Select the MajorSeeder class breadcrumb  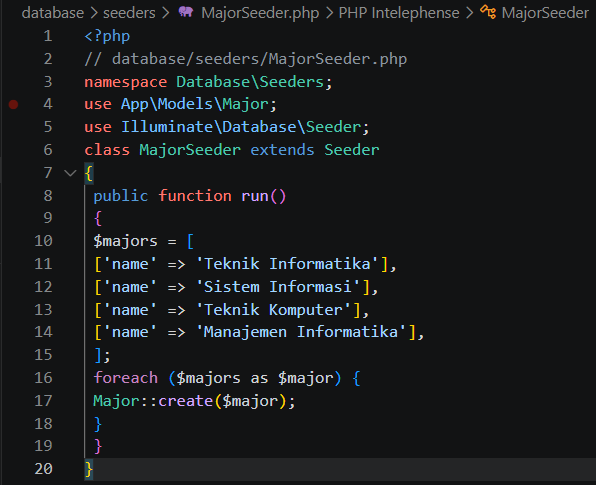click(545, 13)
